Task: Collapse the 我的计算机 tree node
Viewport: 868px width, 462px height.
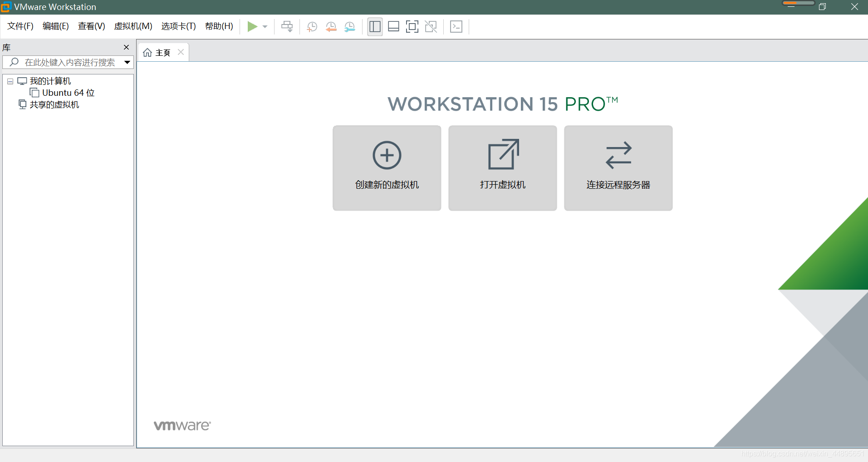Action: pos(10,81)
